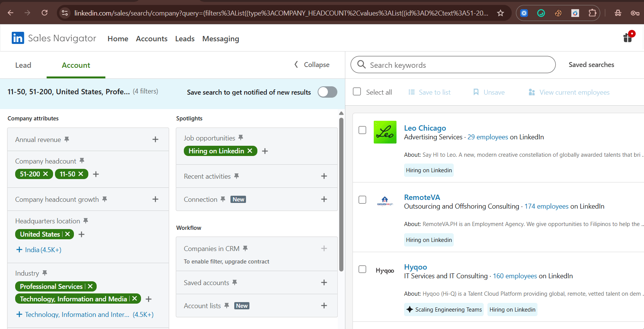Select the Hyqoo result checkbox
Image resolution: width=644 pixels, height=329 pixels.
(362, 269)
